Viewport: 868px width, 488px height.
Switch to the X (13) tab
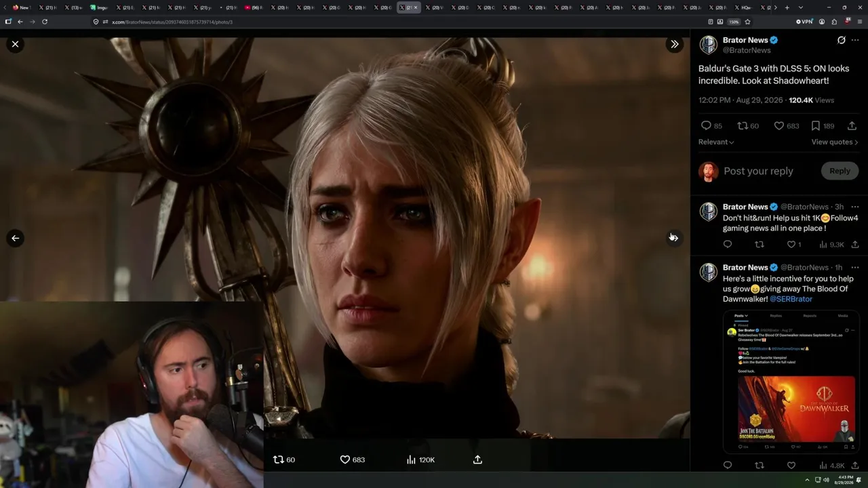pos(73,7)
